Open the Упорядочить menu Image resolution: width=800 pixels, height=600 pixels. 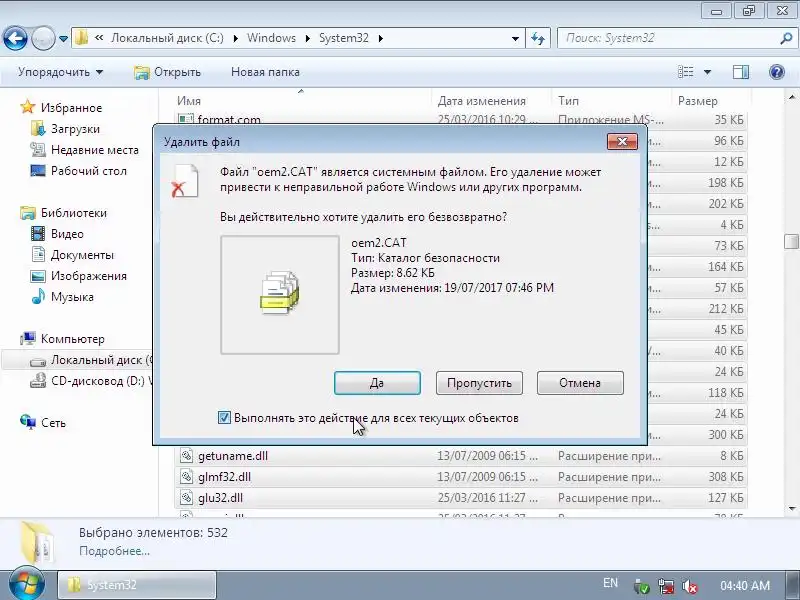(x=60, y=72)
